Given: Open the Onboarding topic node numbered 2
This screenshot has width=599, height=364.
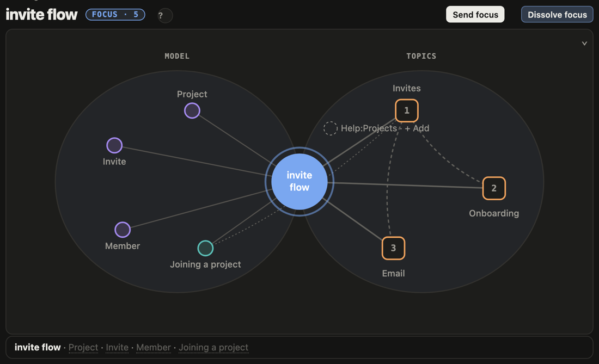Looking at the screenshot, I should [x=494, y=188].
